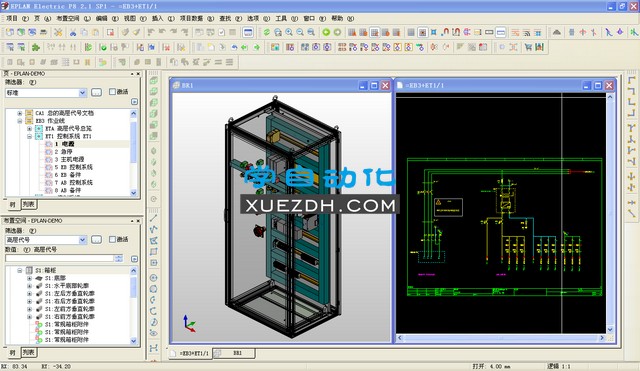640x371 pixels.
Task: Click the blue undo arrow icon
Action: pos(234,47)
